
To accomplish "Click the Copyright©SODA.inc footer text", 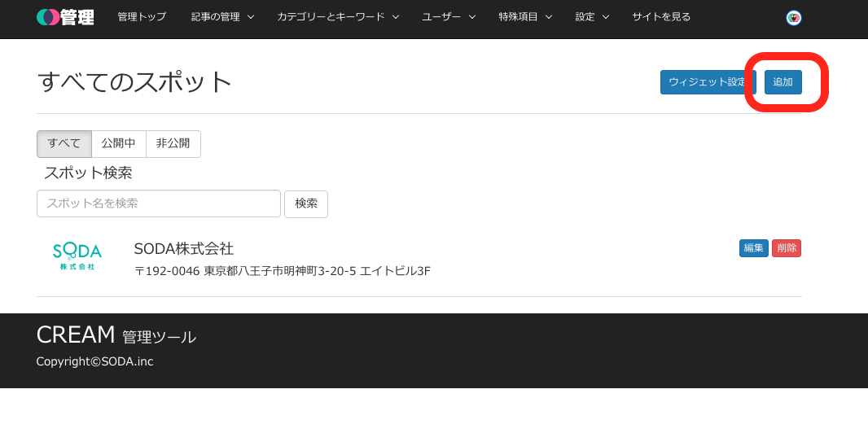I will [x=94, y=361].
